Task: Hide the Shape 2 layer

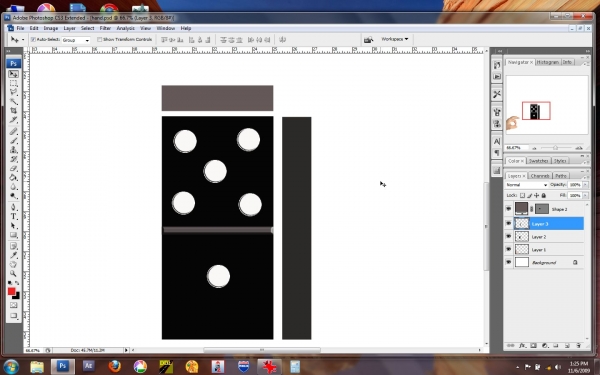Action: (508, 209)
